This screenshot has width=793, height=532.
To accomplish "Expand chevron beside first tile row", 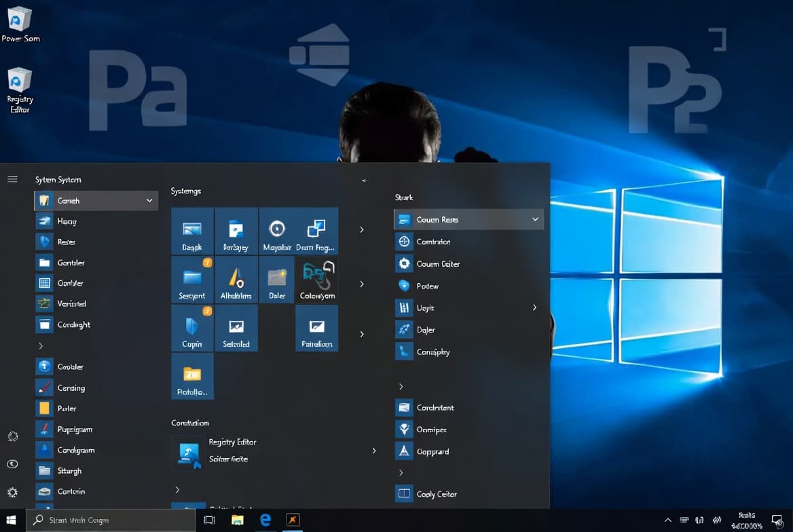I will coord(362,229).
